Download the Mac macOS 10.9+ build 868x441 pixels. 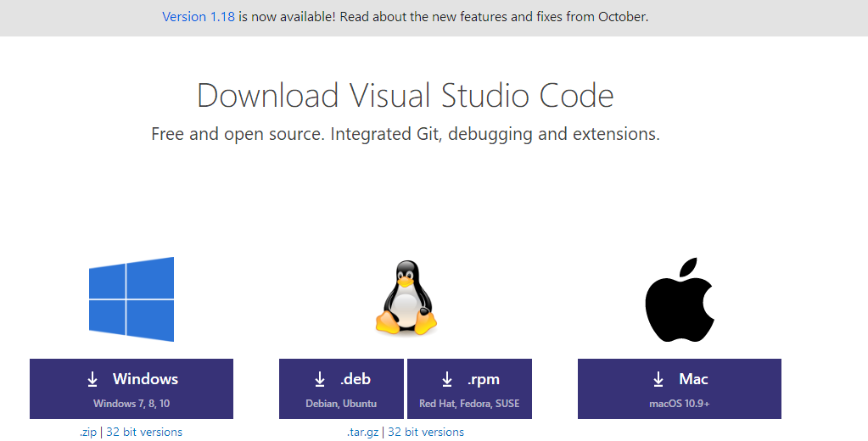click(680, 389)
